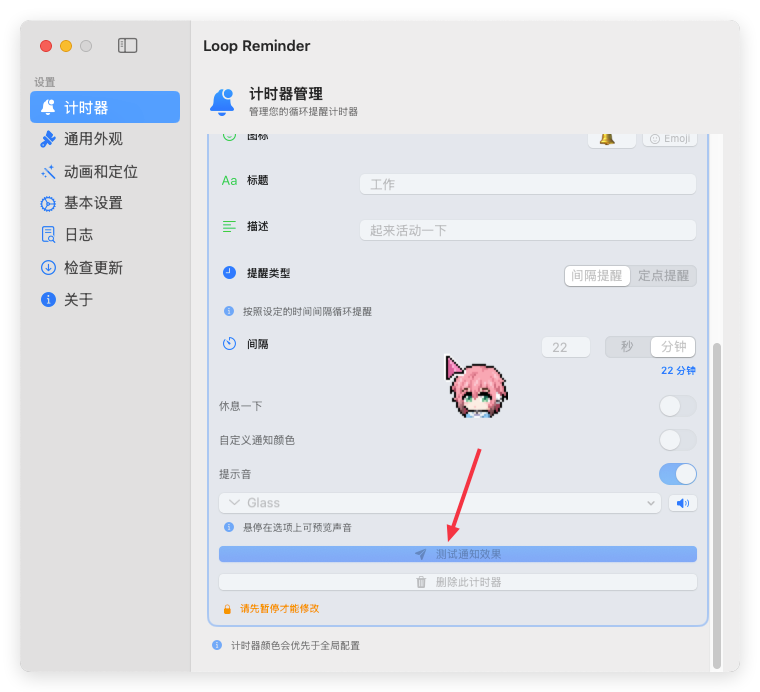Screen dimensions: 760x692
Task: Click the gear icon beside 基本设置
Action: (x=48, y=204)
